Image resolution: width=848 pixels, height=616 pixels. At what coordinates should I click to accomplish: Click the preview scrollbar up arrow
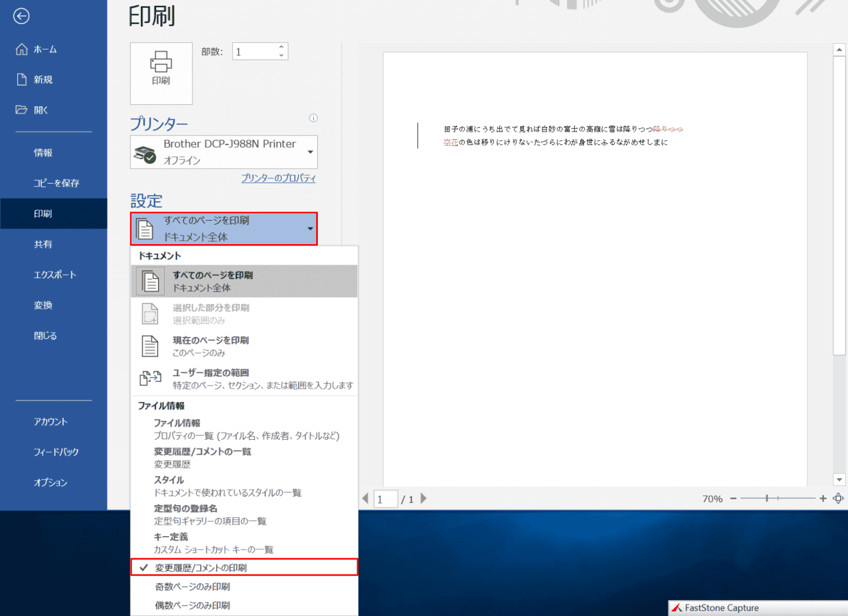pos(839,50)
